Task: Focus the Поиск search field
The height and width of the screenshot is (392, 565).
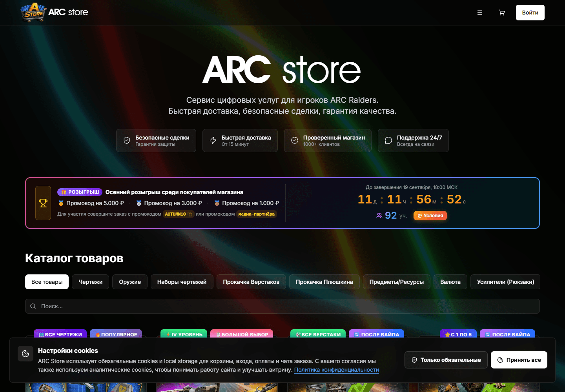Action: tap(282, 306)
